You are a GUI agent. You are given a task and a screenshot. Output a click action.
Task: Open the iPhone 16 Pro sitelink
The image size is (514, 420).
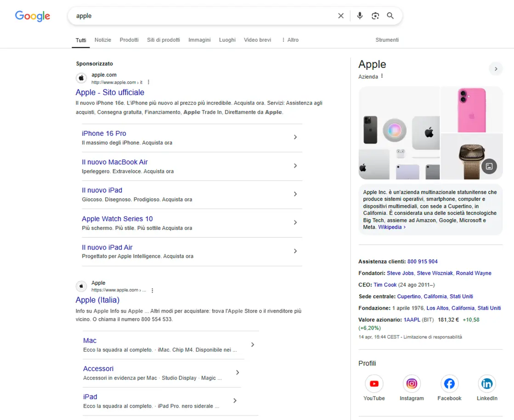pyautogui.click(x=104, y=133)
